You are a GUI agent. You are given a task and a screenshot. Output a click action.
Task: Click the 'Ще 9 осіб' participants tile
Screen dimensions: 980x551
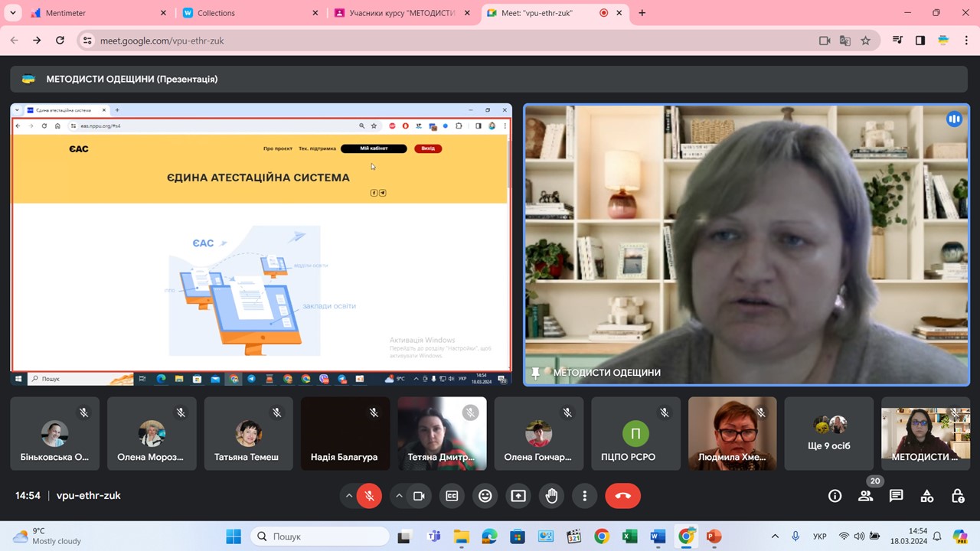click(x=828, y=433)
